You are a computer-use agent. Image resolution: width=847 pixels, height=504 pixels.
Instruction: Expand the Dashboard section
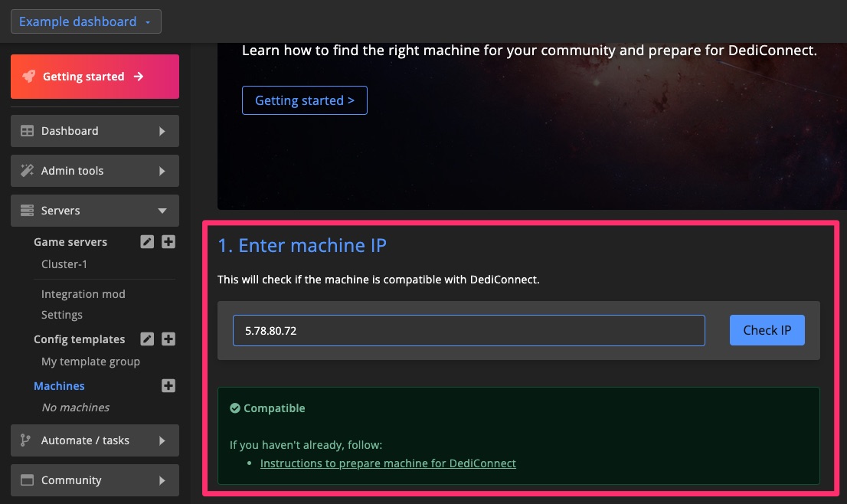point(94,131)
